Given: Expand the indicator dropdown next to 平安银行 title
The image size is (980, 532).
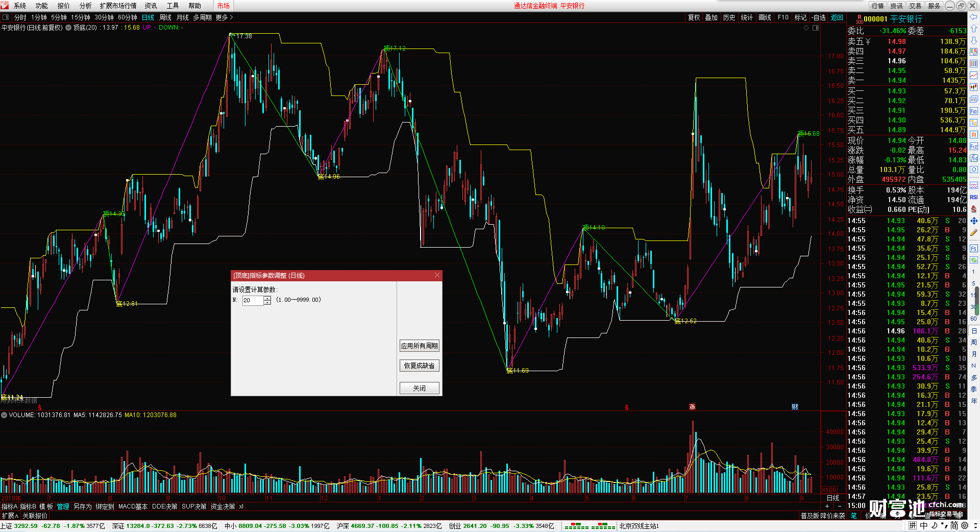Looking at the screenshot, I should click(x=68, y=28).
